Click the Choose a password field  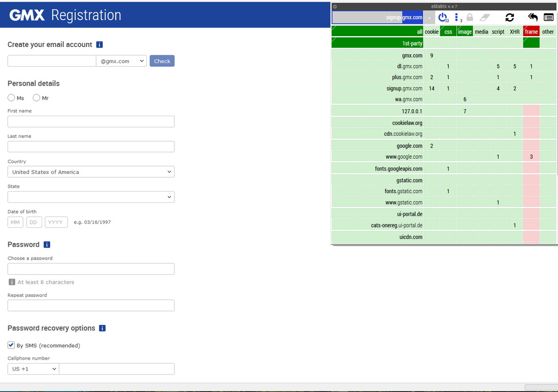tap(91, 269)
